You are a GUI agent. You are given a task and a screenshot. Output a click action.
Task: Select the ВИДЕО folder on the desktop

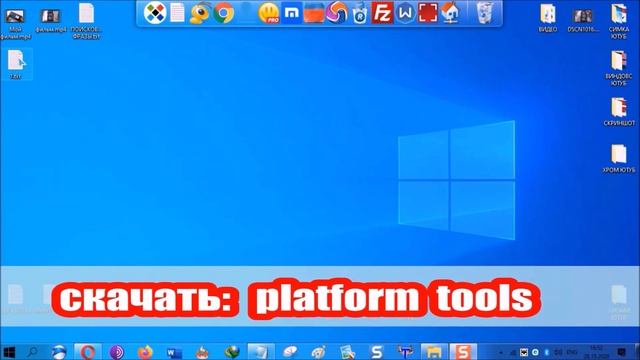pyautogui.click(x=548, y=18)
